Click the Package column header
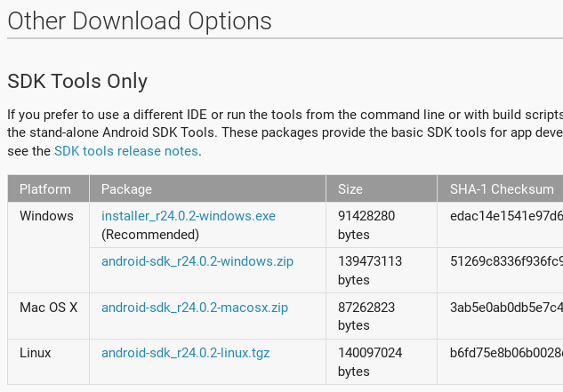 127,189
